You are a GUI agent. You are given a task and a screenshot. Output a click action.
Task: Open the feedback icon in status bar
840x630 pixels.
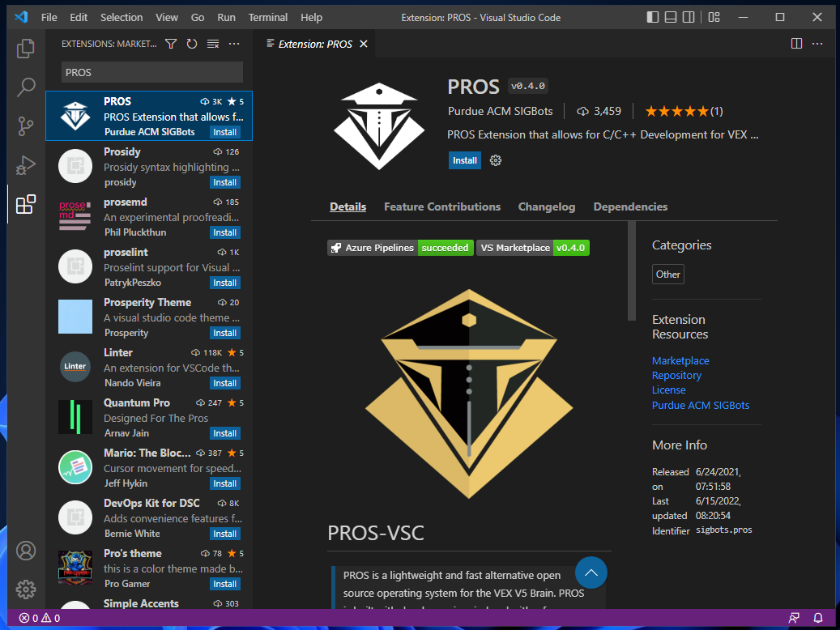tap(794, 618)
